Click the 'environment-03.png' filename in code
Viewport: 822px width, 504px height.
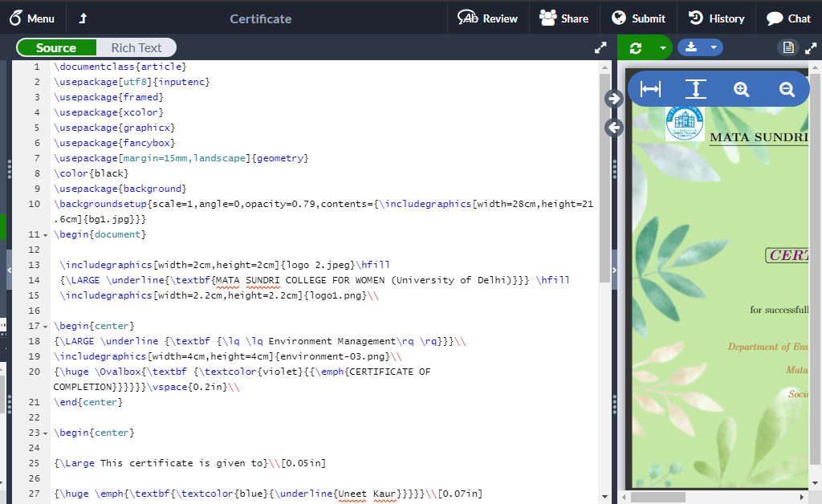335,356
